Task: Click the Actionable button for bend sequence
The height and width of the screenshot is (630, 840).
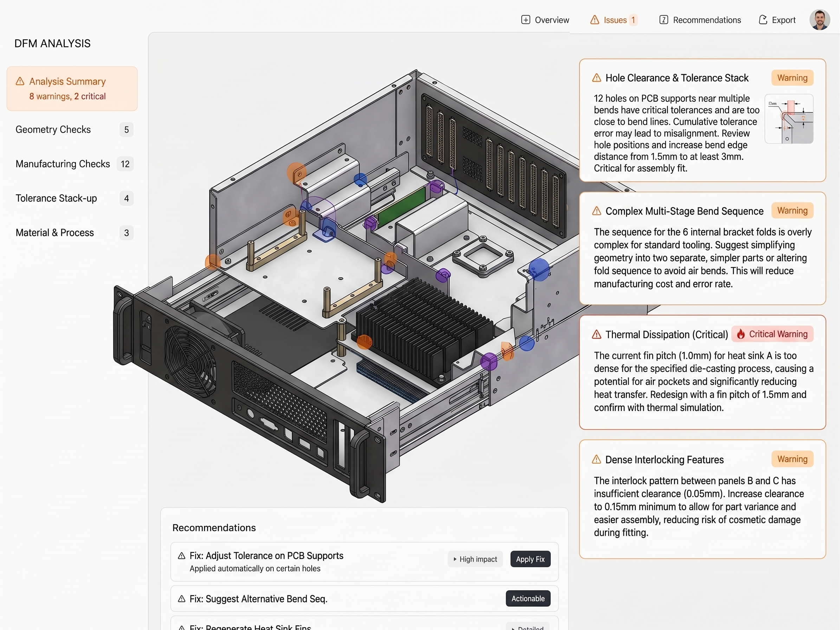Action: (528, 598)
